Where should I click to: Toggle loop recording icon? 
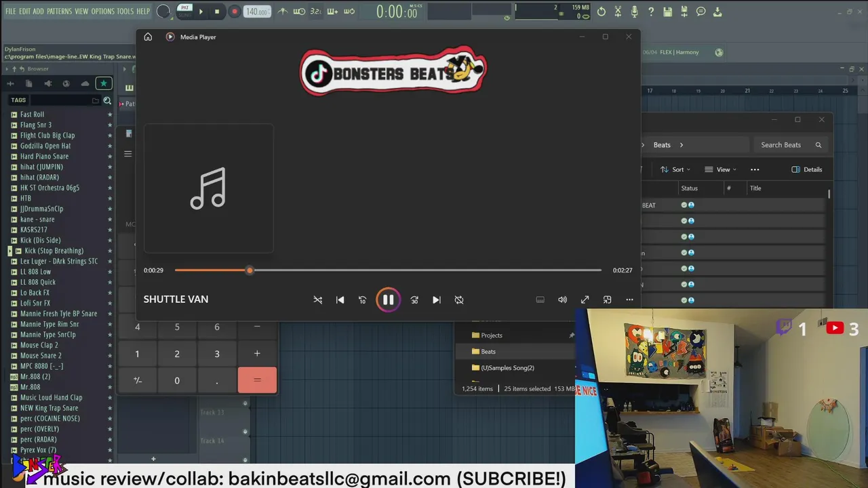349,12
